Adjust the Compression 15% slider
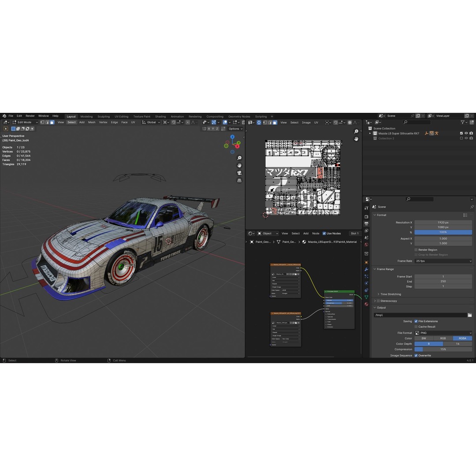This screenshot has height=476, width=476. click(443, 350)
